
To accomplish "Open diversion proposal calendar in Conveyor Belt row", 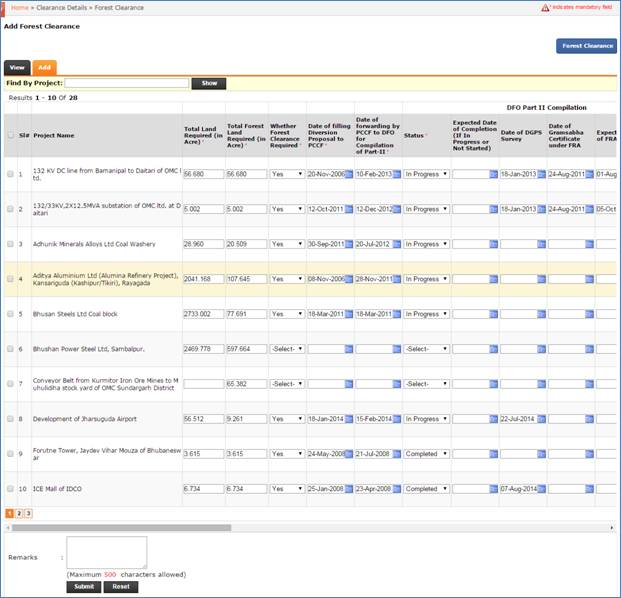I will [349, 384].
